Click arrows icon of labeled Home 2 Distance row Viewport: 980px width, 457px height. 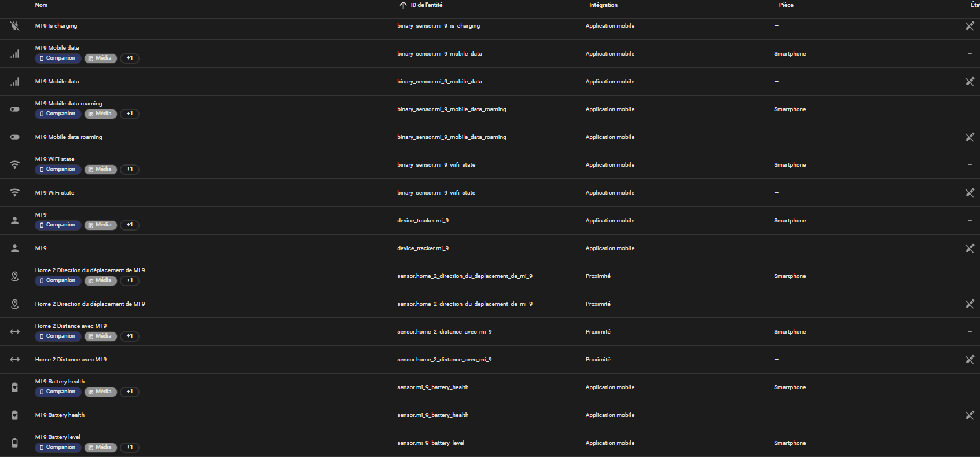pyautogui.click(x=15, y=332)
